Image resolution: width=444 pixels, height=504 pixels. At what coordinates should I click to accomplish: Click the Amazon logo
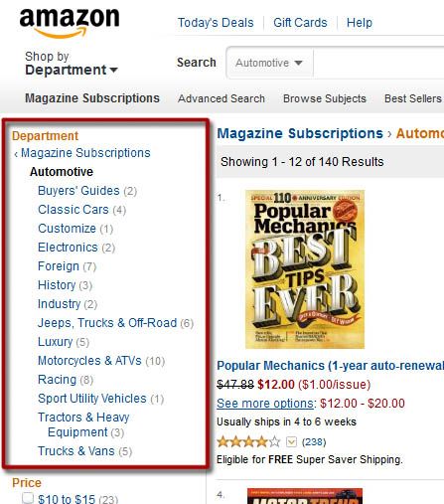point(70,23)
